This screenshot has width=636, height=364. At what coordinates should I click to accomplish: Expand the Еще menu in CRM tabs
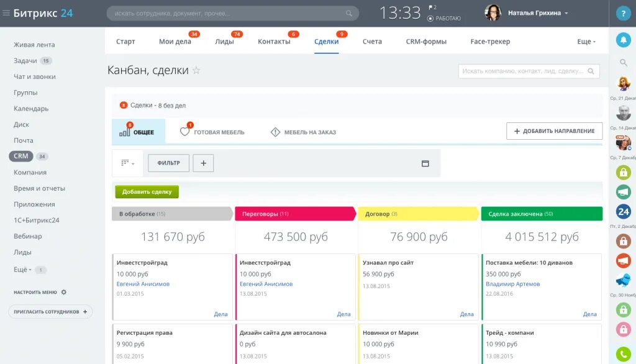click(586, 42)
